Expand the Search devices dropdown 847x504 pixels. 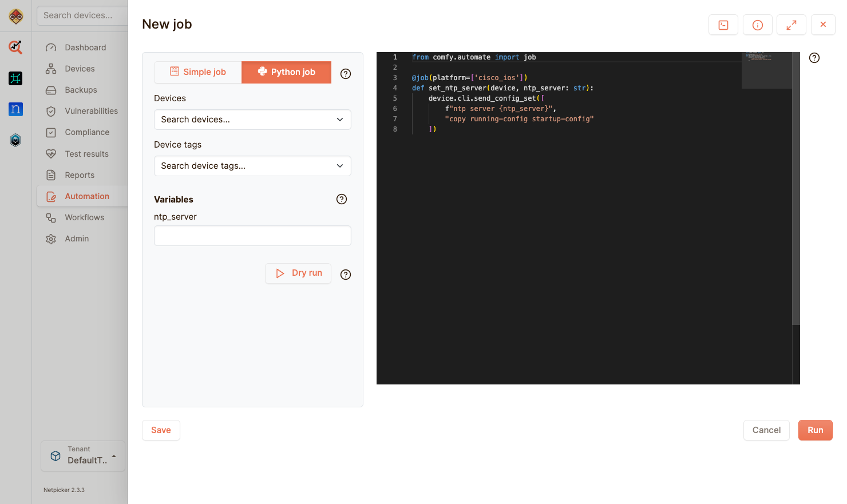click(x=252, y=120)
